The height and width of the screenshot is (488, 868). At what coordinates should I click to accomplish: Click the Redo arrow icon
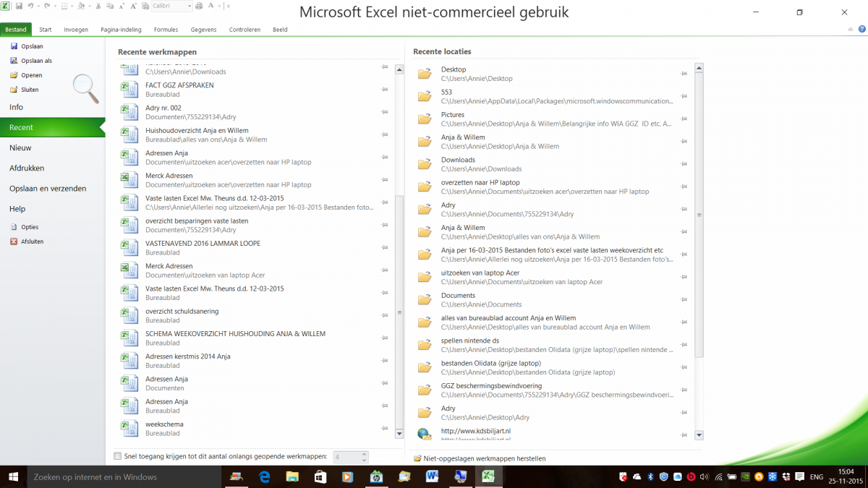[x=47, y=6]
